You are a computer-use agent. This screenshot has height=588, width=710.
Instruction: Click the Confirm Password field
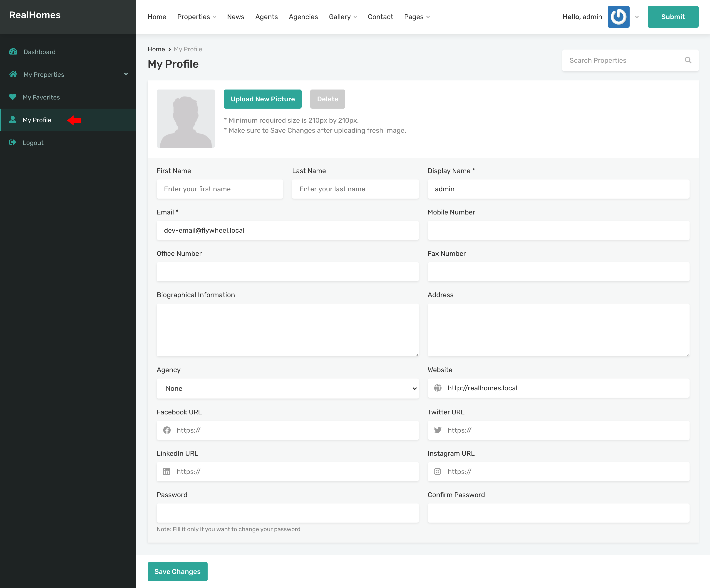click(559, 513)
